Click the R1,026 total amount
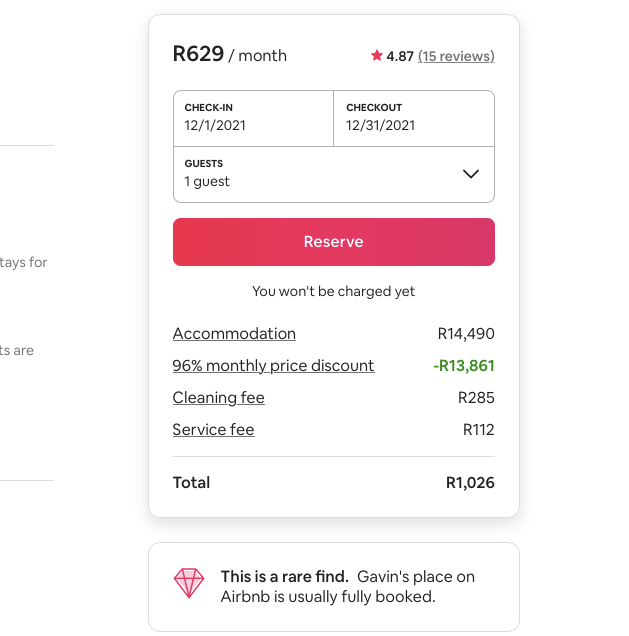 [x=470, y=483]
